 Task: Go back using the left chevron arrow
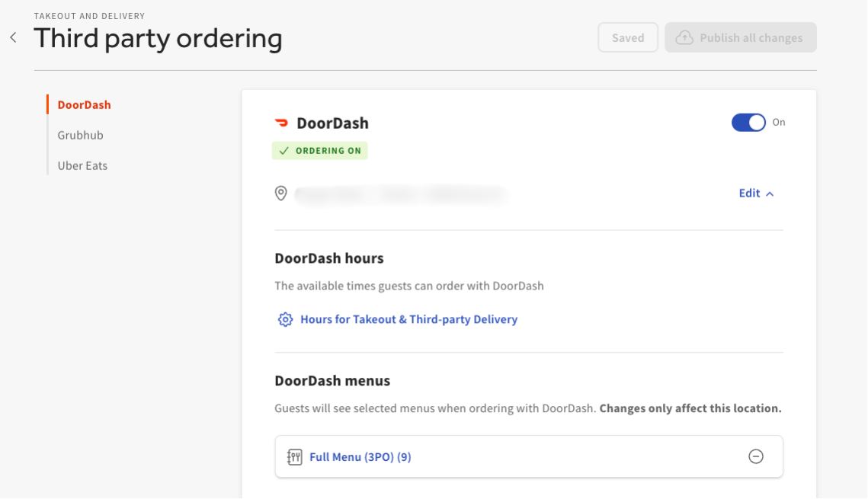[13, 37]
